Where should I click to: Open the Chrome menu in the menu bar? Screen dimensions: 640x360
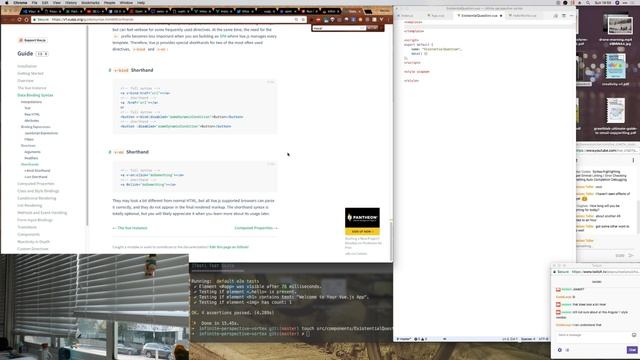(20, 2)
